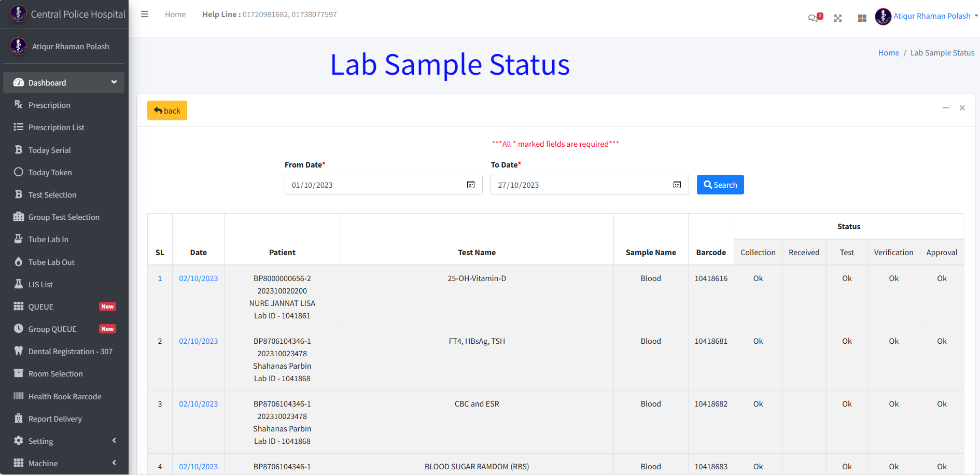This screenshot has height=475, width=980.
Task: Click the blue Search button
Action: tap(720, 185)
